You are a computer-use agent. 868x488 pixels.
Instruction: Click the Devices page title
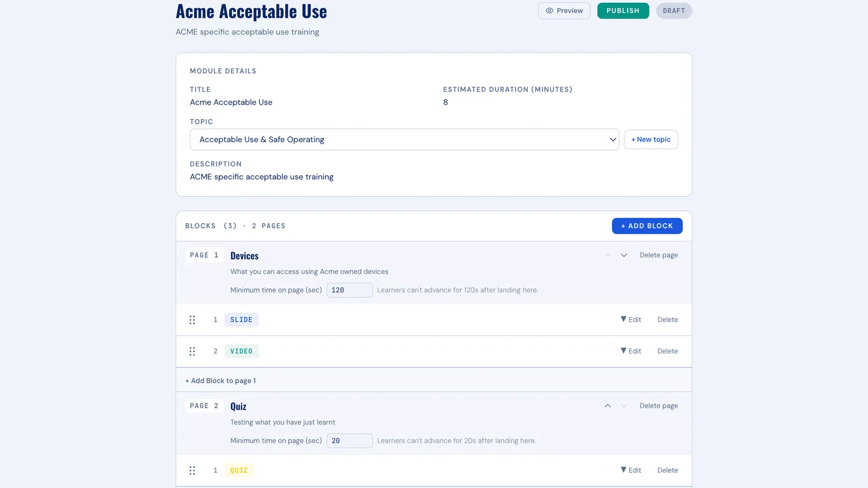[x=244, y=256]
